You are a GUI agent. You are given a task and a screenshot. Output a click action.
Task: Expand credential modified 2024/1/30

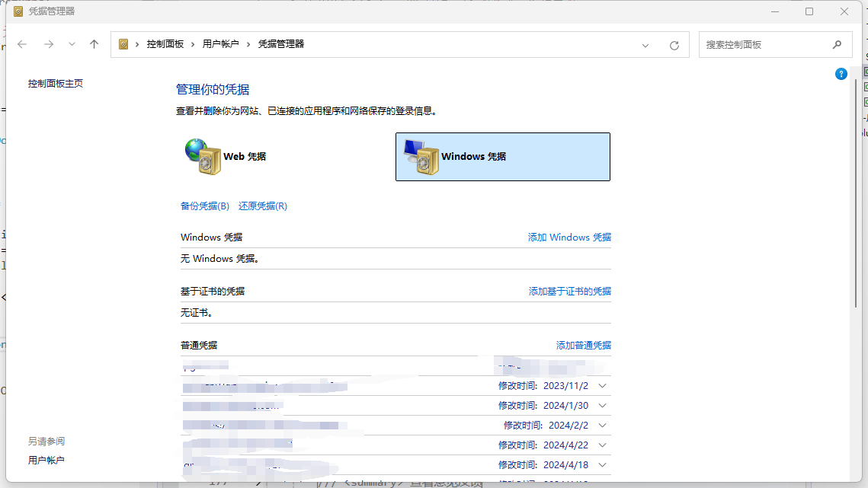pyautogui.click(x=602, y=406)
